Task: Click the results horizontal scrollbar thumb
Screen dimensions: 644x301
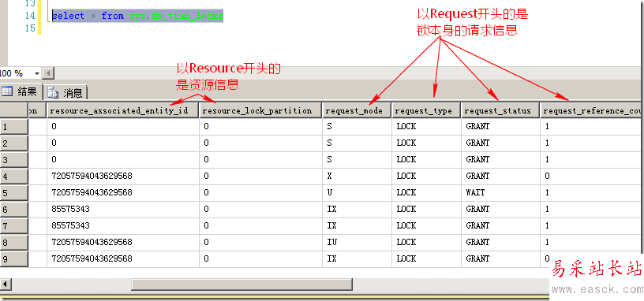Action: tap(242, 284)
